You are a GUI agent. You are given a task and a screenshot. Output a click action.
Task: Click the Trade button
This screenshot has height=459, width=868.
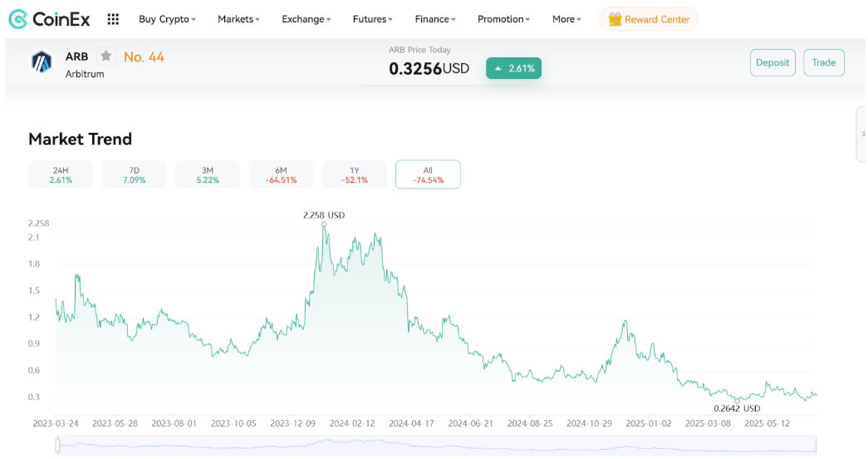click(823, 63)
